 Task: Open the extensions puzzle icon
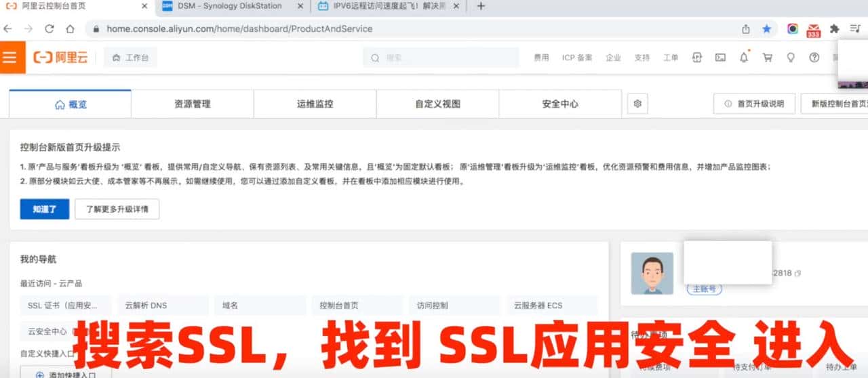pyautogui.click(x=835, y=29)
